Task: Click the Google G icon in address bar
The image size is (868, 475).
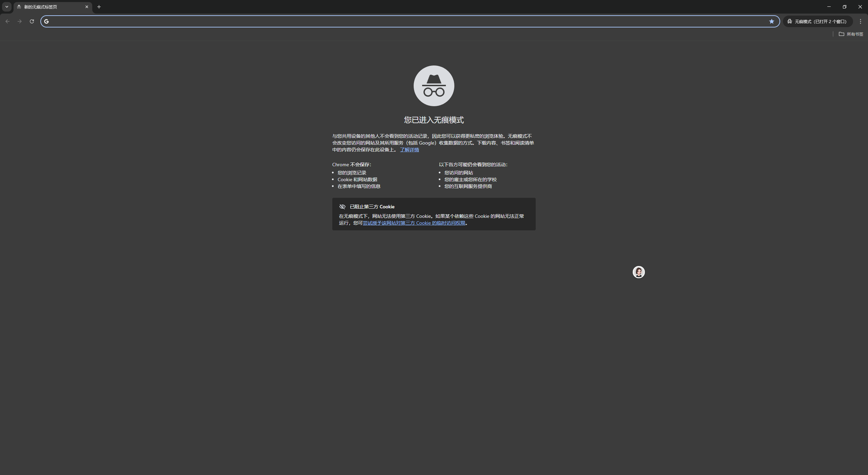Action: [x=46, y=21]
